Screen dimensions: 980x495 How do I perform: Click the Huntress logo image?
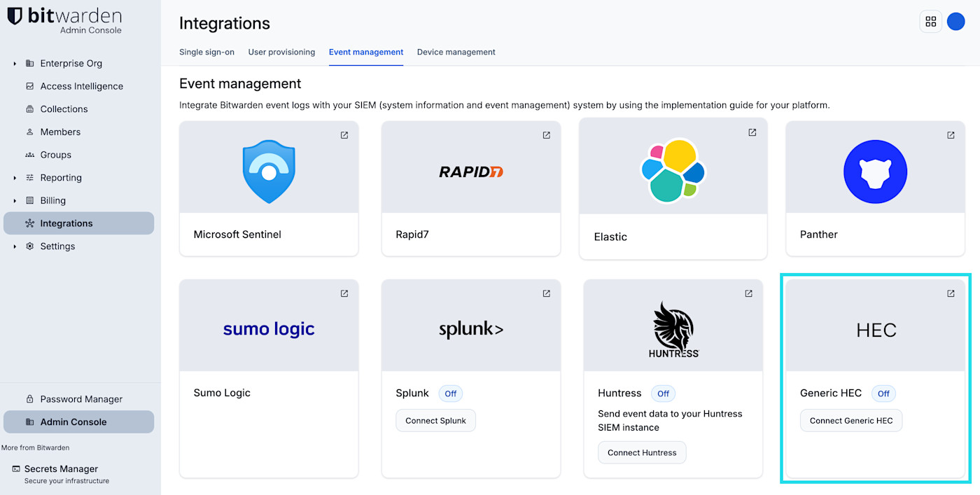[673, 330]
